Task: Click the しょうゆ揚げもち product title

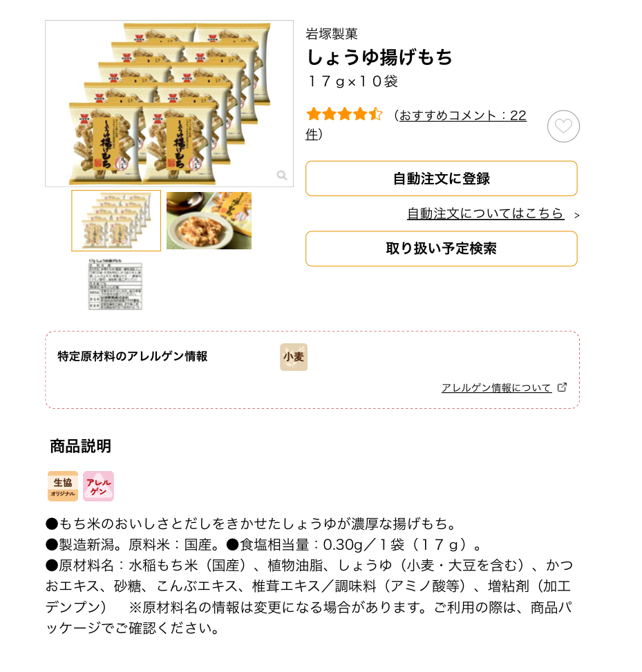Action: tap(379, 57)
